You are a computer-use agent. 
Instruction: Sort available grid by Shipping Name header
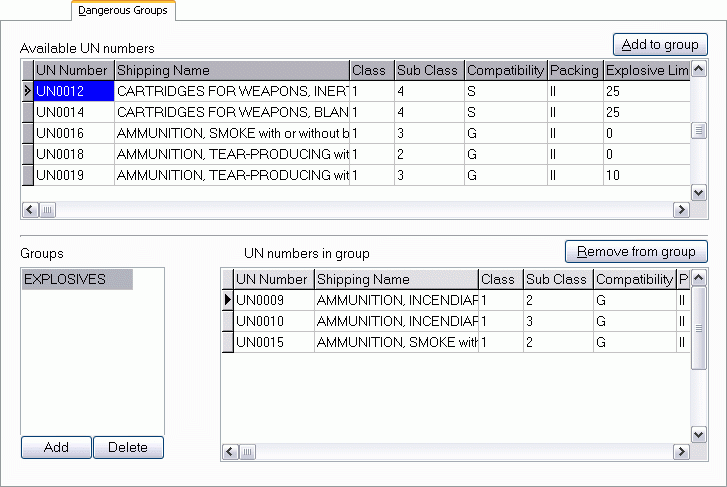pos(231,70)
